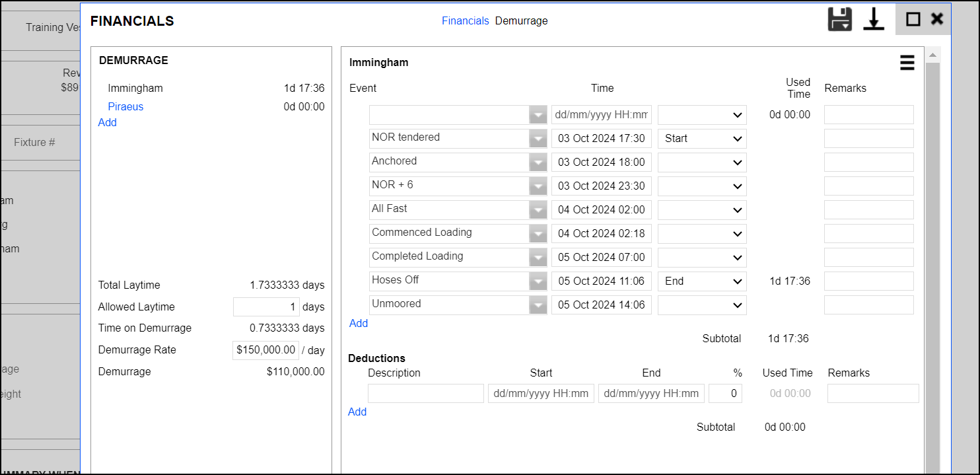Screen dimensions: 980x475
Task: Expand the Anchored event dropdown arrow
Action: point(538,163)
